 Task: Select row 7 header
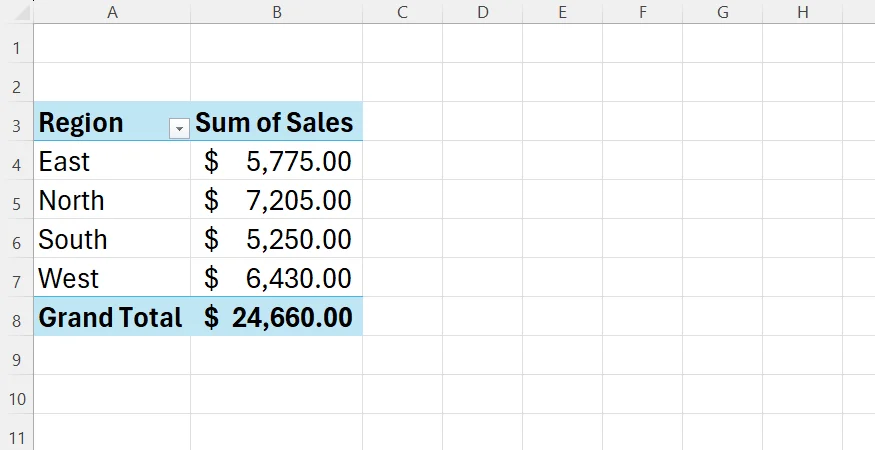(17, 277)
